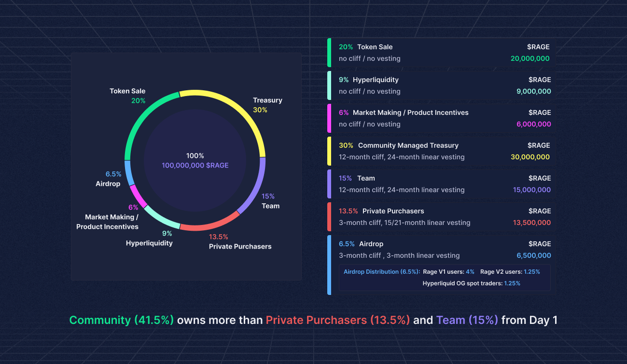Select the "Hyperliquidity" label under the donut
Viewport: 627px width, 364px height.
[x=149, y=243]
